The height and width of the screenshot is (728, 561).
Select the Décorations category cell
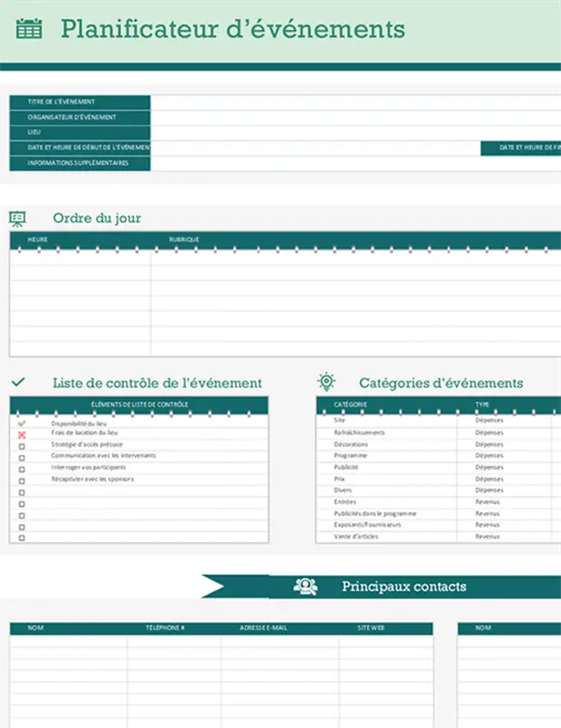pos(387,444)
